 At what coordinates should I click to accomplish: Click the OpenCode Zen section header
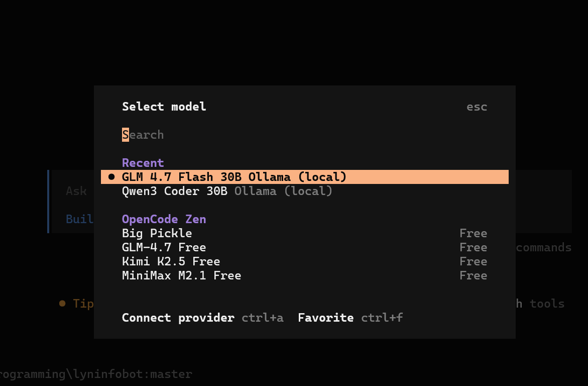(x=164, y=219)
